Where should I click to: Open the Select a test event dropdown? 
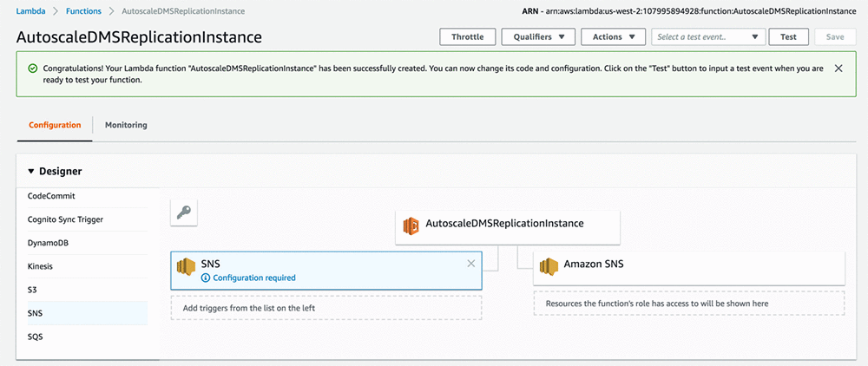[x=708, y=37]
